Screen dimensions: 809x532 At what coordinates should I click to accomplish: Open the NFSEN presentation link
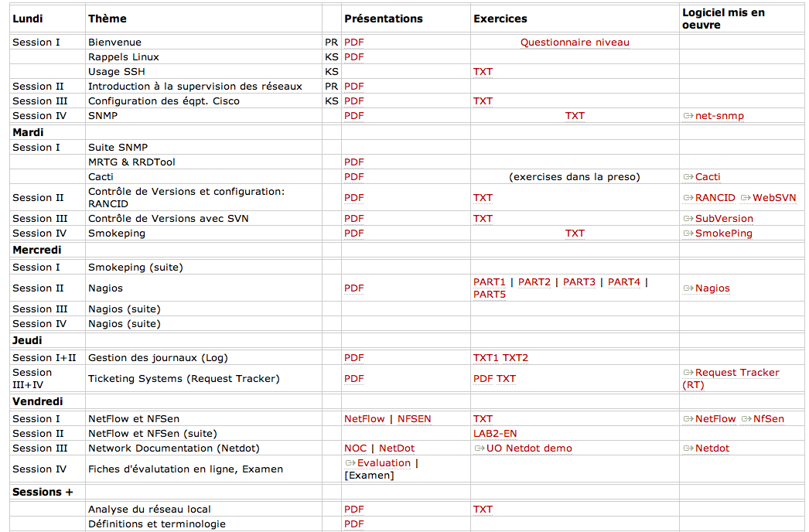pyautogui.click(x=415, y=419)
